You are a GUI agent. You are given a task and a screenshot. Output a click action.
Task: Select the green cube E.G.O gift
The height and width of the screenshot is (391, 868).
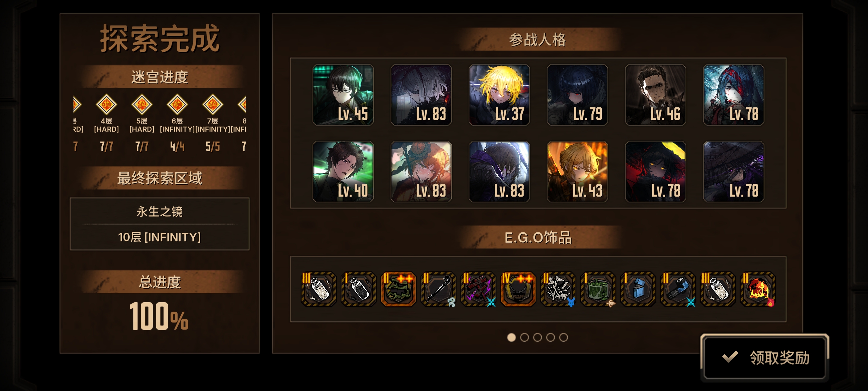click(598, 289)
